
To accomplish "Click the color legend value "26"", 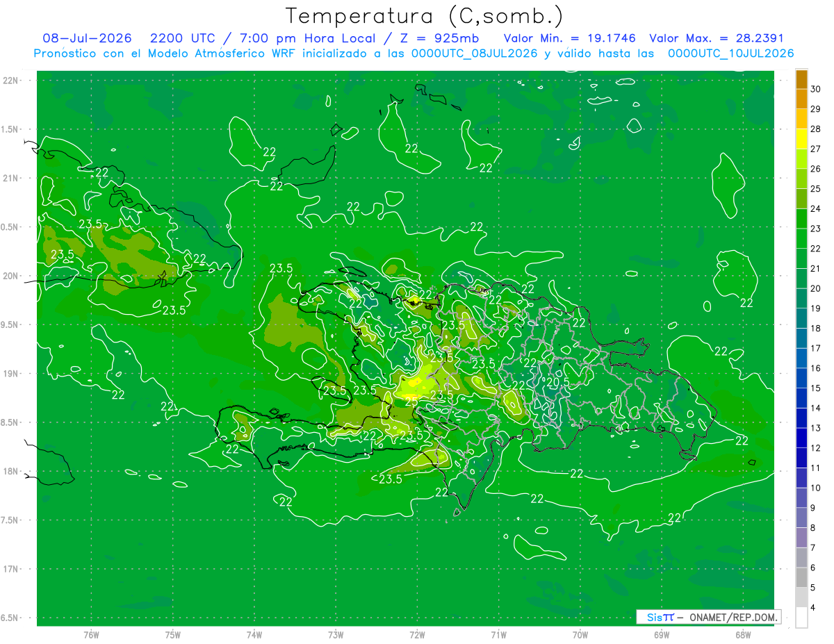I will (816, 168).
